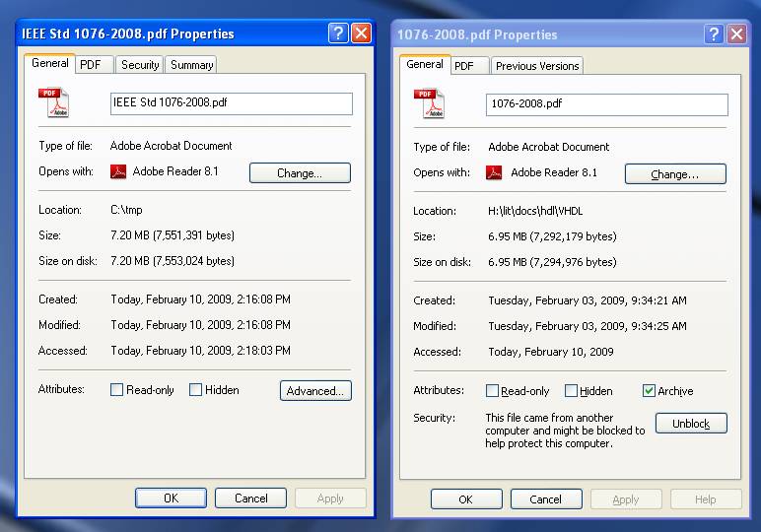The image size is (761, 532).
Task: Click the Advanced... attributes button
Action: pyautogui.click(x=315, y=391)
